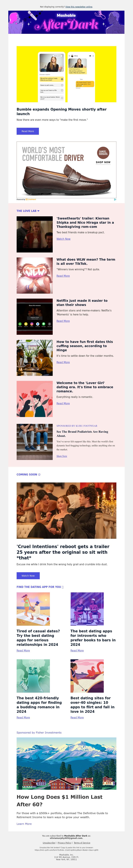This screenshot has height=868, width=133.
Task: Open the Privacy Policy footer link
Action: coord(64,843)
